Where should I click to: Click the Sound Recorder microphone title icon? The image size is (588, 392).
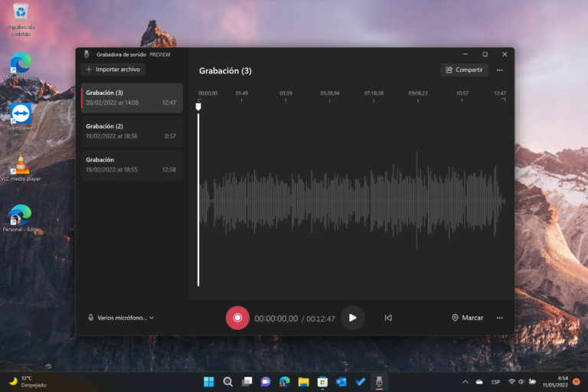87,54
